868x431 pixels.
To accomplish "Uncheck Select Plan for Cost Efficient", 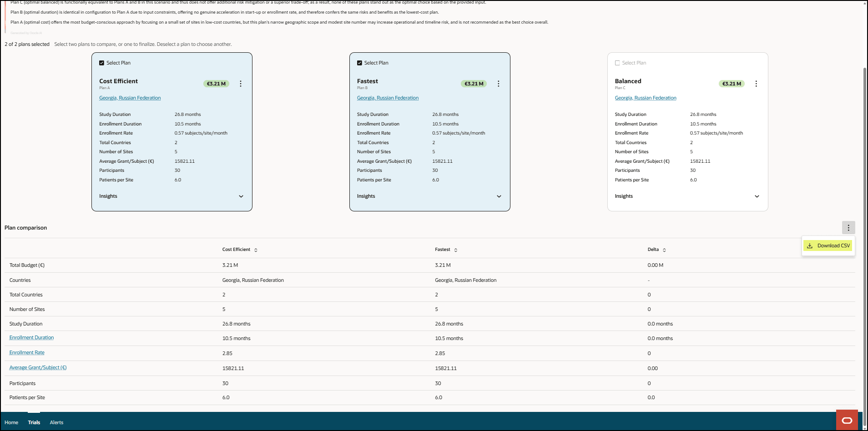I will pyautogui.click(x=101, y=63).
